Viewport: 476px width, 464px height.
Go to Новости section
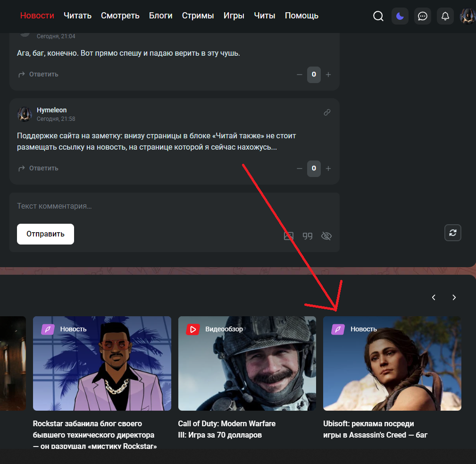37,16
